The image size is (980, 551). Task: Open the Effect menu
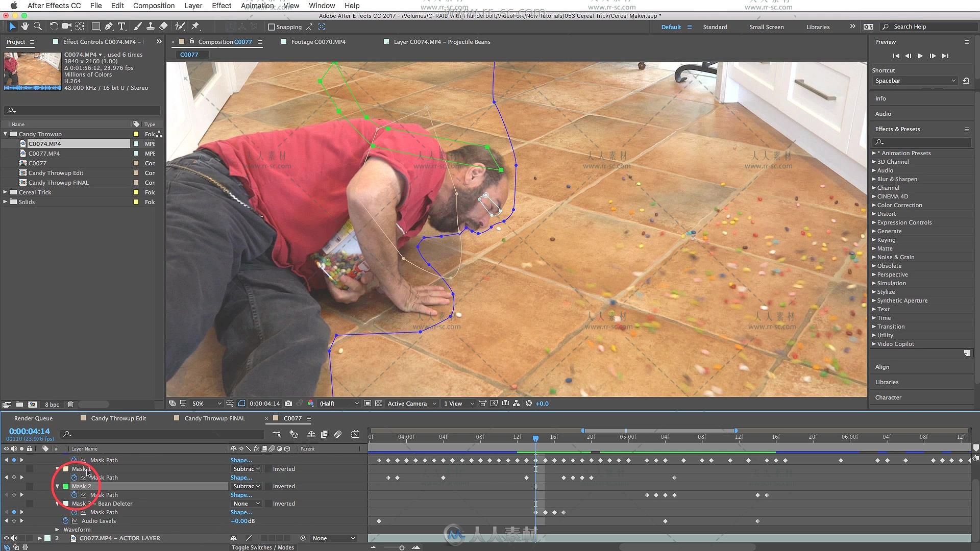click(222, 6)
